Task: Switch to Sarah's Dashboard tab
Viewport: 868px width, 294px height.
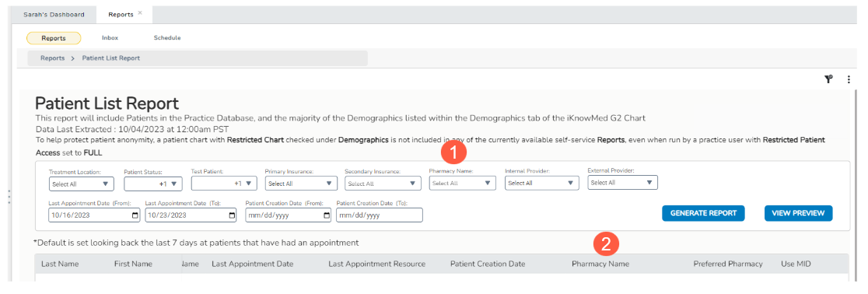Action: pos(54,15)
